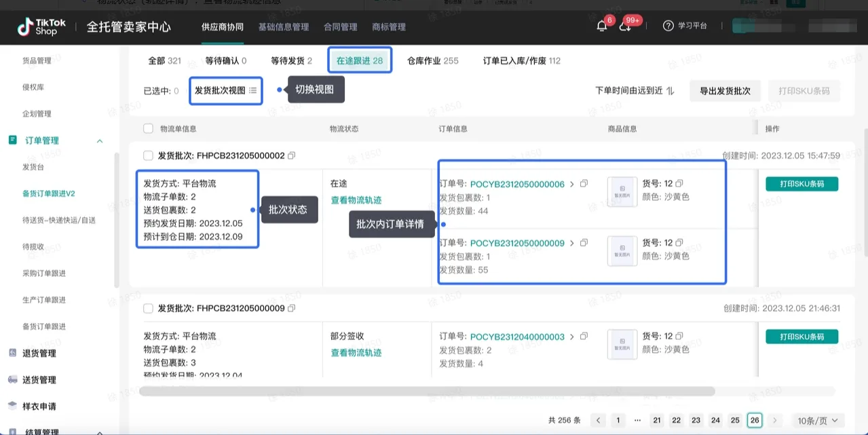Copy batch number FHPCB231205000002

292,155
